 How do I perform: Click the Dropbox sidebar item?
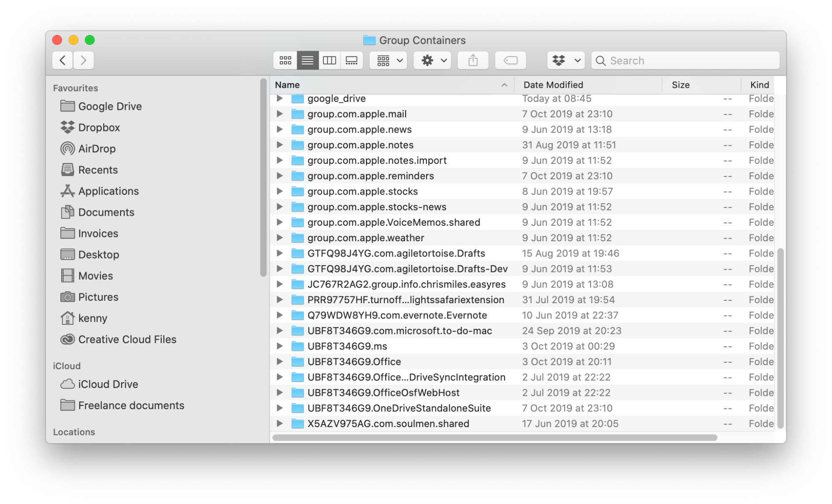click(99, 127)
